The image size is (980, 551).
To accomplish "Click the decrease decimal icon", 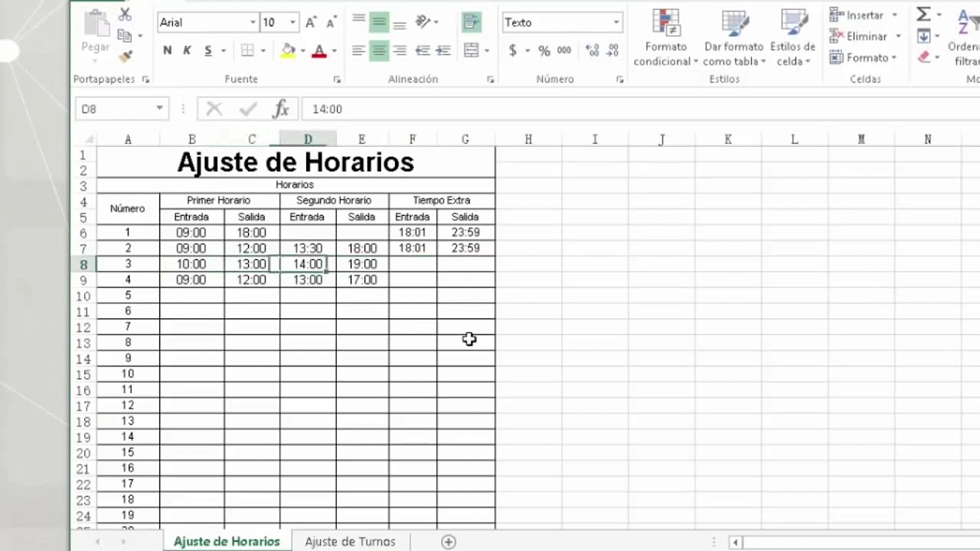I will (x=612, y=51).
